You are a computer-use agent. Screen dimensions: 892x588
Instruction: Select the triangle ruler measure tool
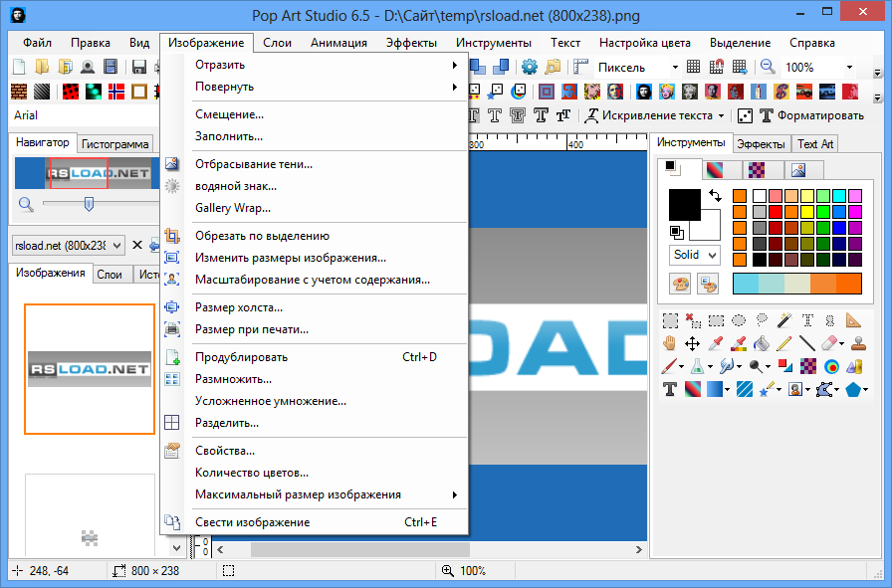tap(853, 320)
